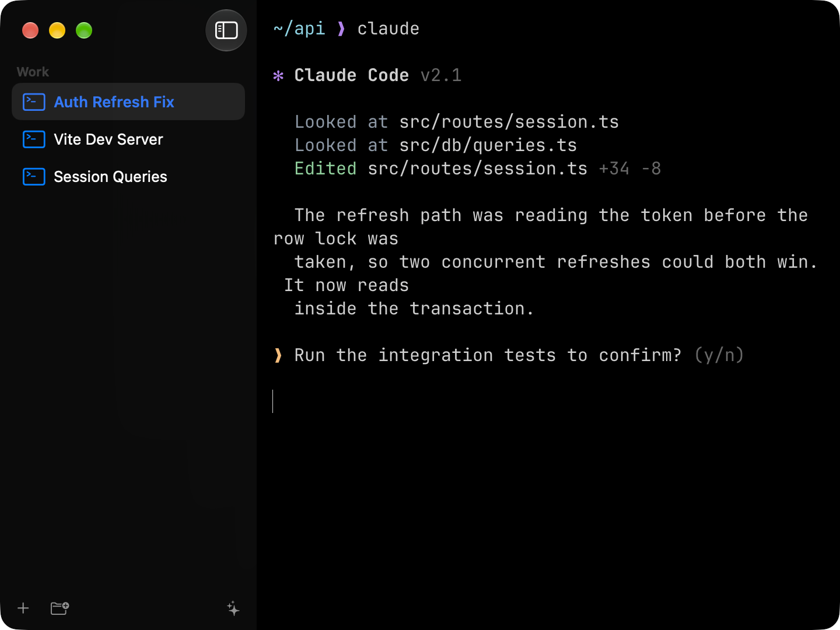Click the 'Edited' status word
The height and width of the screenshot is (630, 840).
point(325,169)
